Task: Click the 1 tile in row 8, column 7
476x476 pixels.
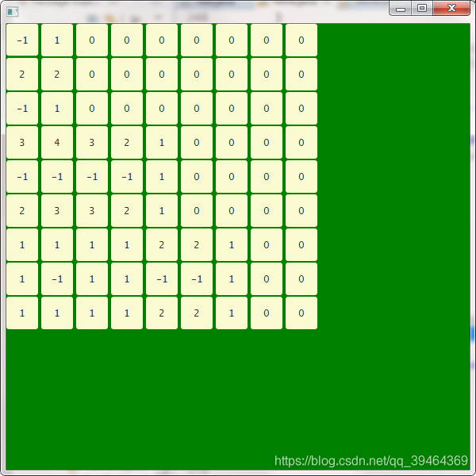Action: click(232, 279)
